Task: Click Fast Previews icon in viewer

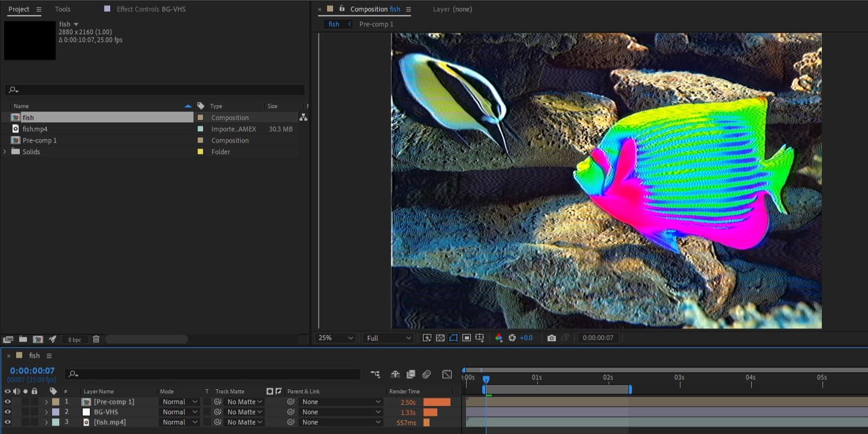Action: click(427, 338)
